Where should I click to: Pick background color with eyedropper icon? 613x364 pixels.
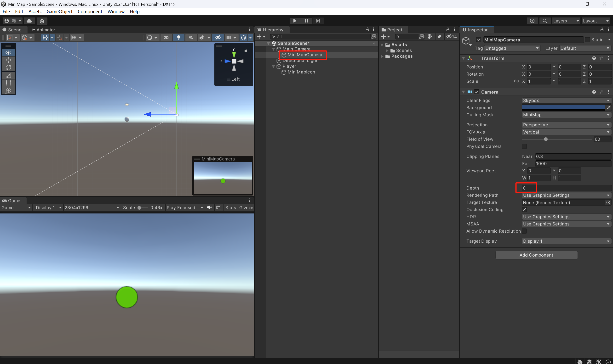coord(609,107)
